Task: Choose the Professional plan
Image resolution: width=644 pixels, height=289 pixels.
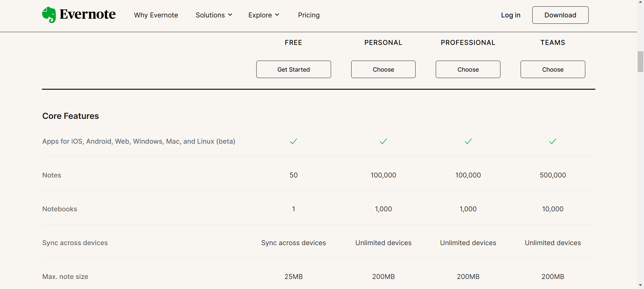Action: [x=468, y=69]
